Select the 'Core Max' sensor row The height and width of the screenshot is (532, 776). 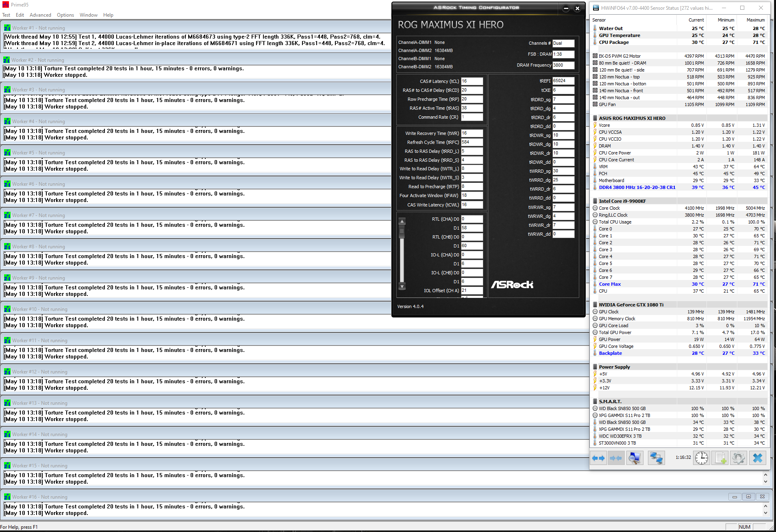tap(679, 284)
